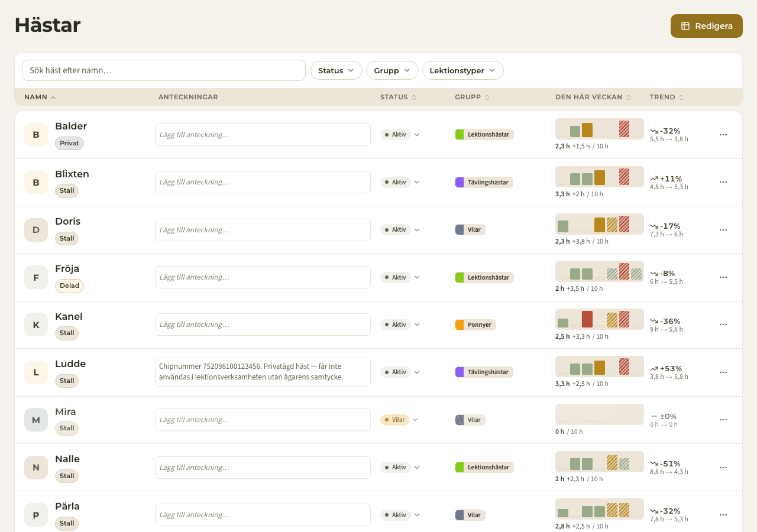757x532 pixels.
Task: Click Balder's Lektionshästar group tag
Action: point(484,135)
